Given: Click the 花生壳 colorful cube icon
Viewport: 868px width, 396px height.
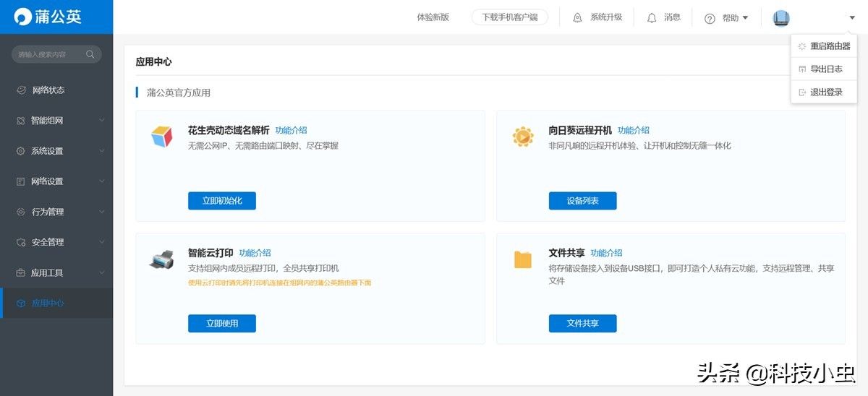Looking at the screenshot, I should pos(162,136).
